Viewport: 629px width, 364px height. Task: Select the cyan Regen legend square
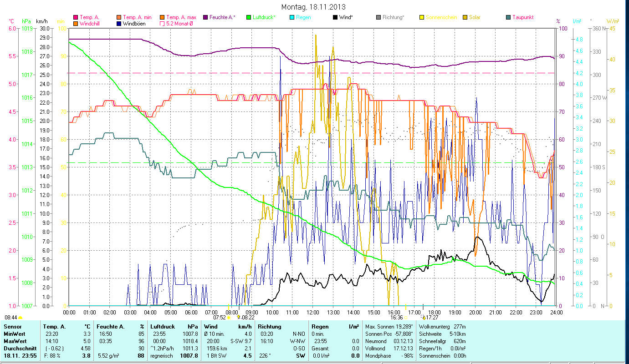pos(291,17)
